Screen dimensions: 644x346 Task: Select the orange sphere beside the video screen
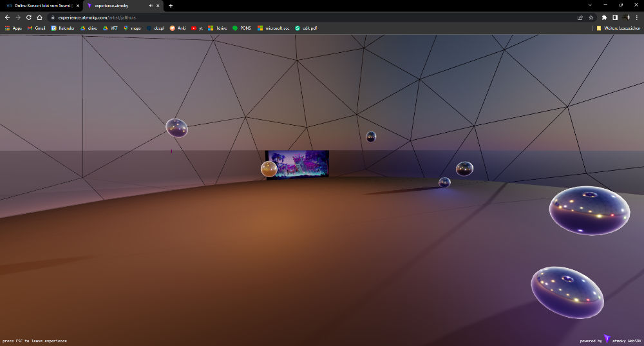[269, 169]
